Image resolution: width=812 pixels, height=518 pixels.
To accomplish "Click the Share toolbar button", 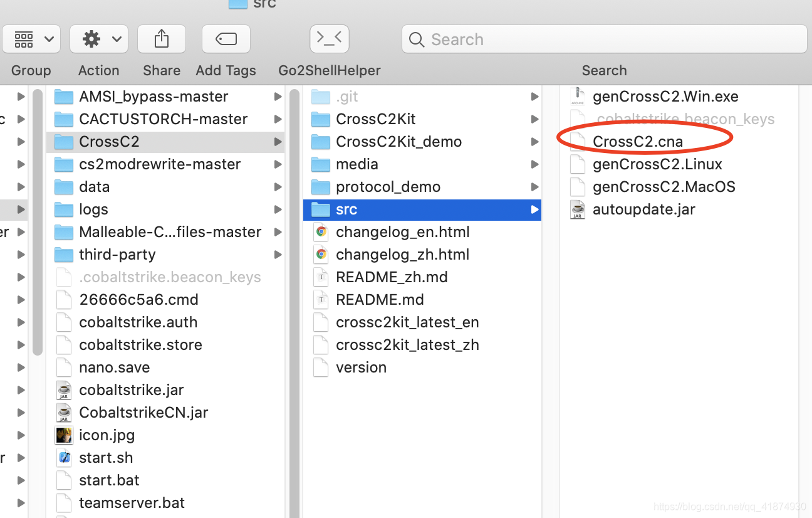I will coord(162,40).
